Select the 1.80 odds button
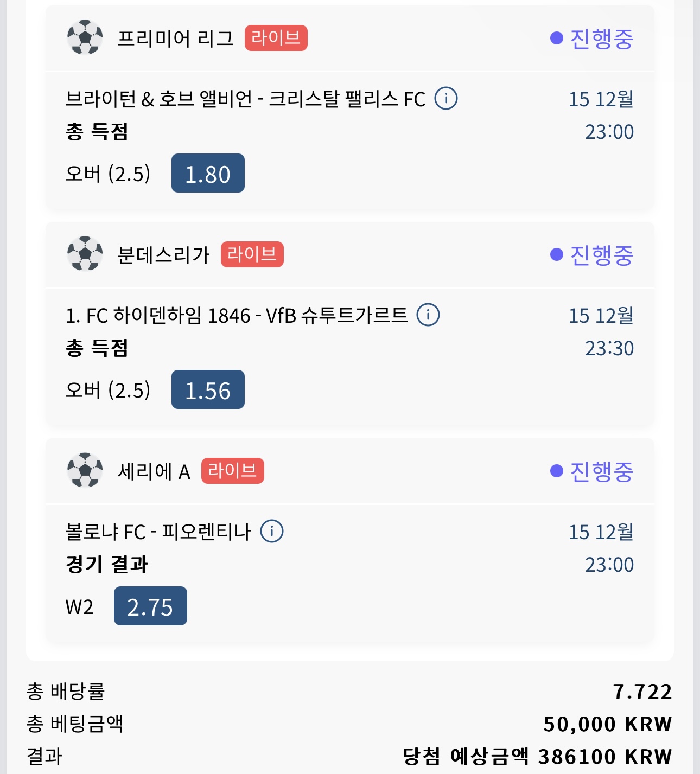 point(208,174)
